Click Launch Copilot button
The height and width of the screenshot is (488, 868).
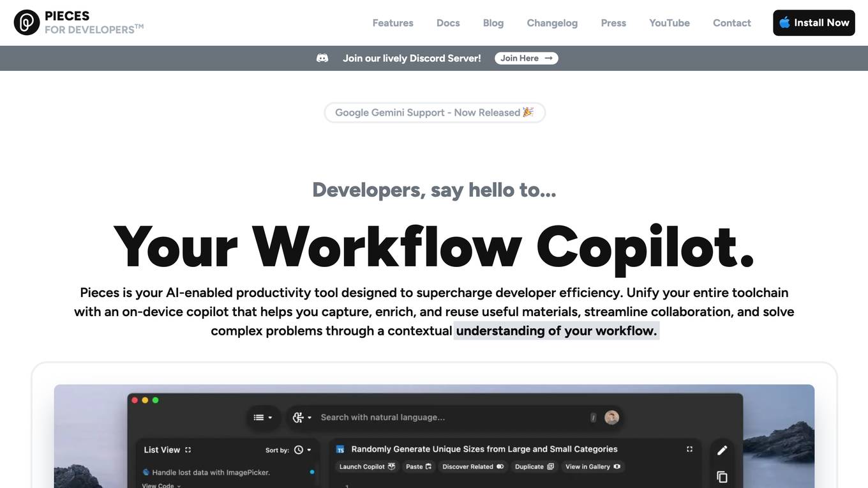[367, 466]
